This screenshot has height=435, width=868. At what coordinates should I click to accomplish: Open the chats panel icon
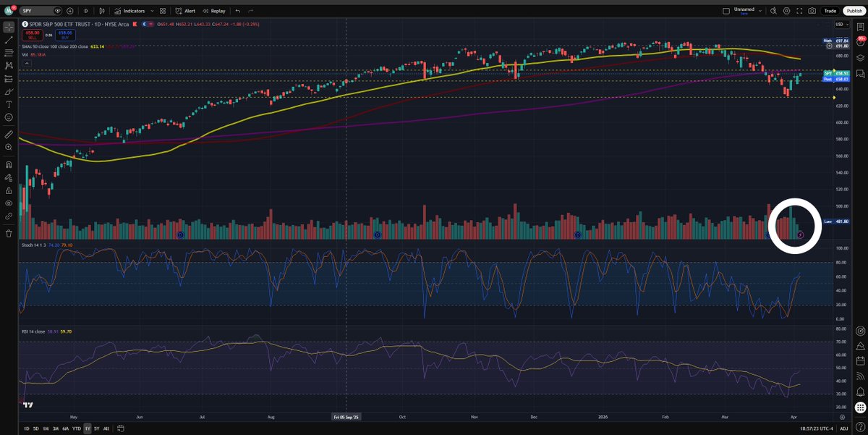point(861,74)
